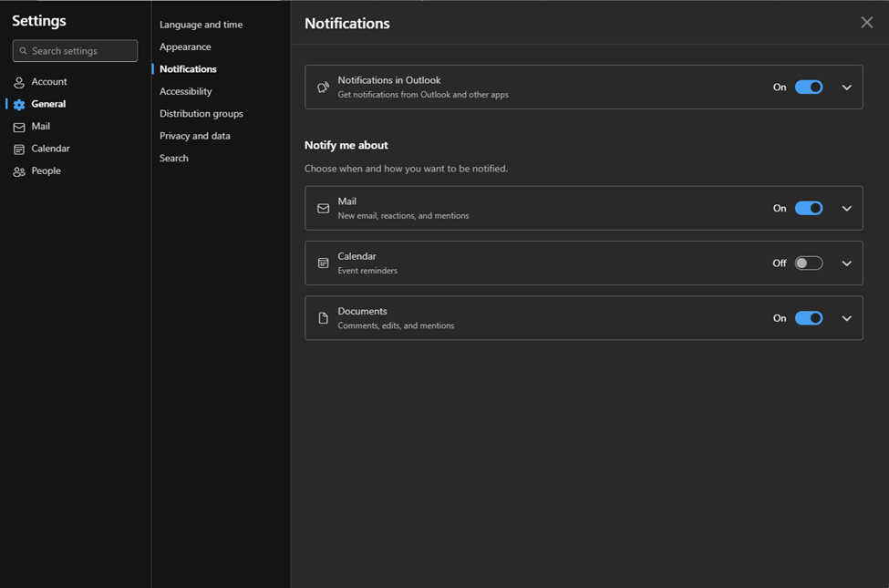Image resolution: width=889 pixels, height=588 pixels.
Task: Enable the Calendar event reminders toggle
Action: point(807,263)
